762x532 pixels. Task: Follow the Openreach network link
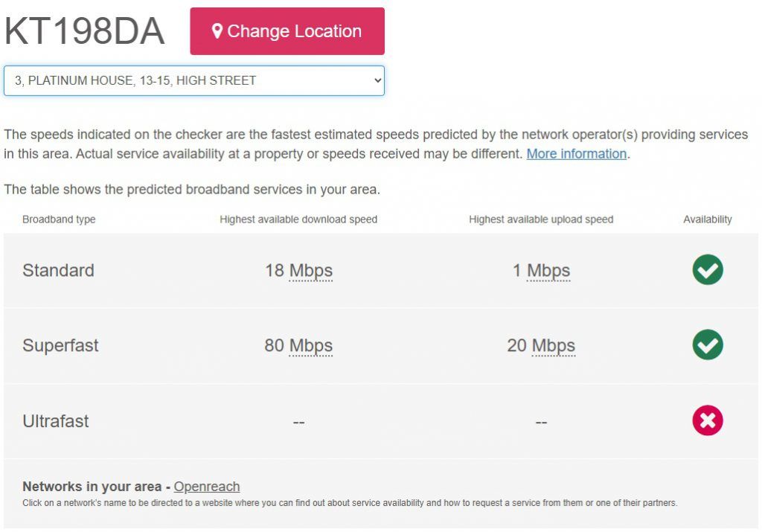[207, 487]
